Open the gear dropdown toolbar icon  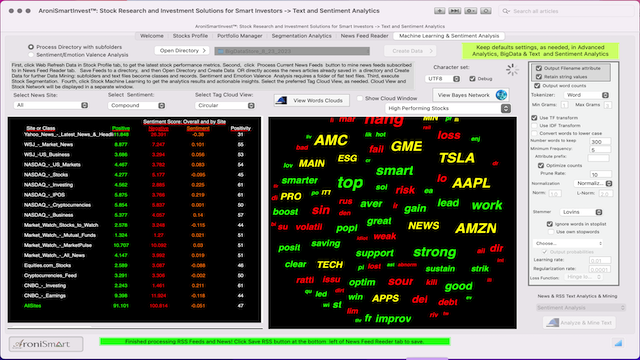point(471,11)
